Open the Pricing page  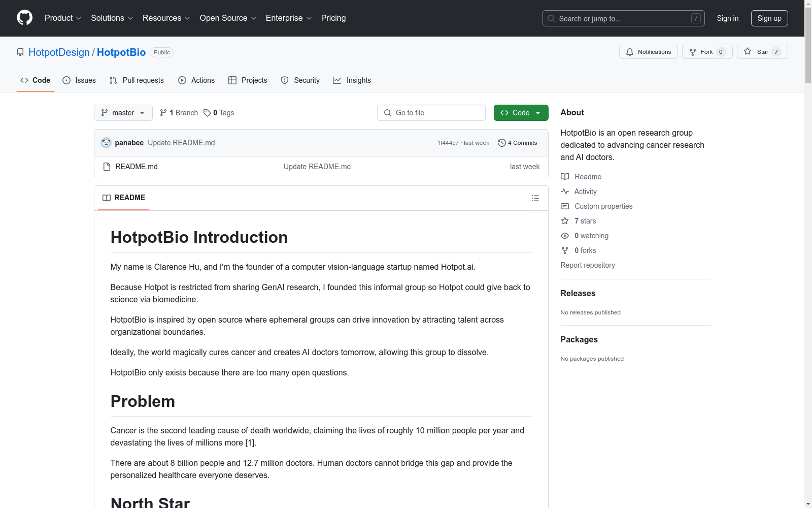[333, 18]
